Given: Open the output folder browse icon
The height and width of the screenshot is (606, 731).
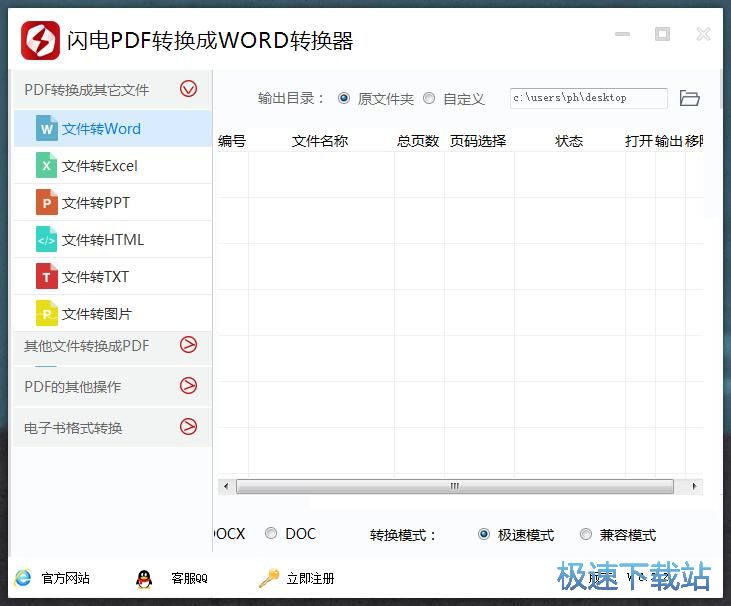Looking at the screenshot, I should (x=690, y=98).
